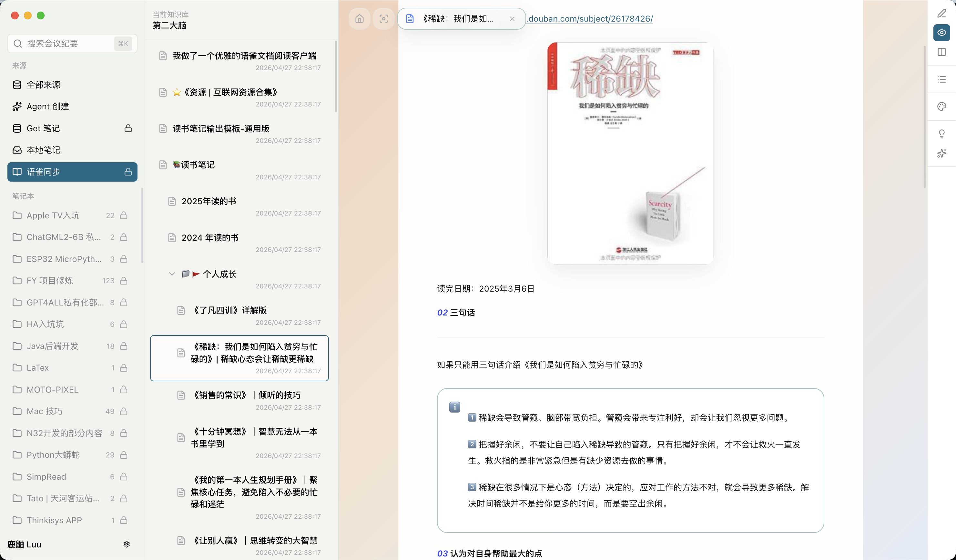The width and height of the screenshot is (956, 560).
Task: Open the MOTO-PIXEL notebook
Action: pyautogui.click(x=70, y=390)
